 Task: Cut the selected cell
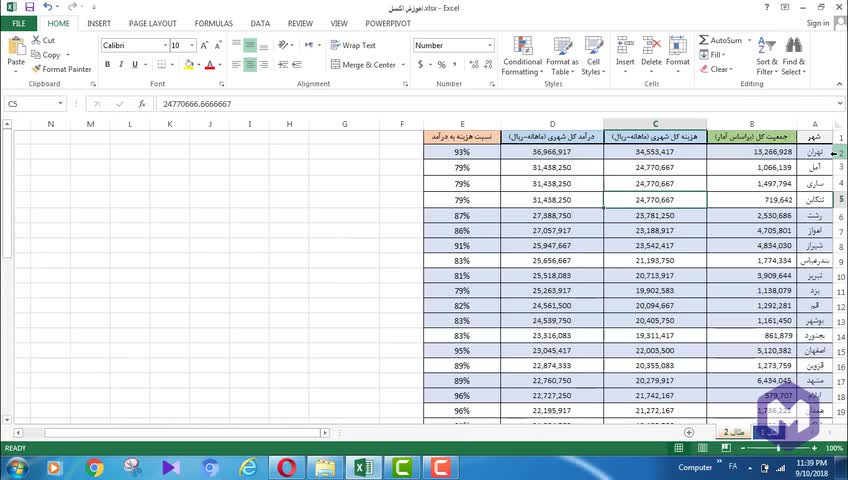pyautogui.click(x=43, y=40)
